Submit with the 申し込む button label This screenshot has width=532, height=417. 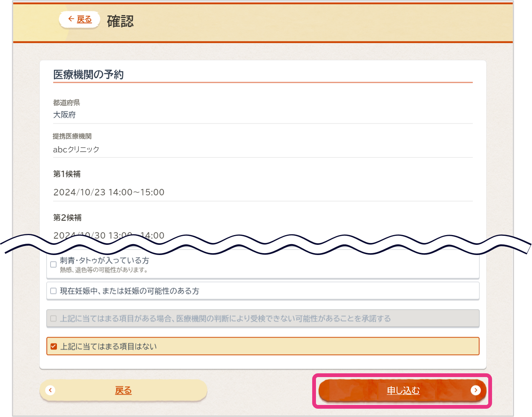(x=403, y=391)
